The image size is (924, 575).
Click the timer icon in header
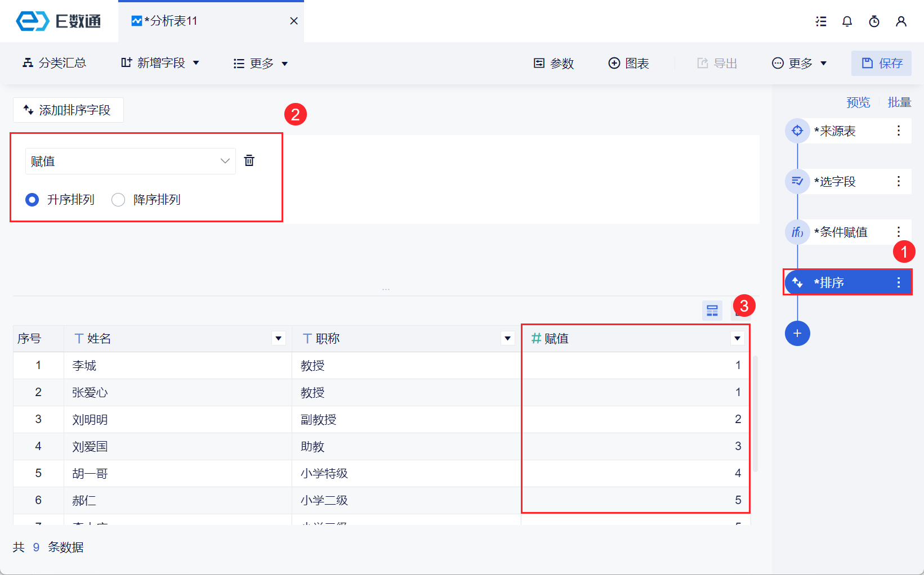pyautogui.click(x=874, y=21)
